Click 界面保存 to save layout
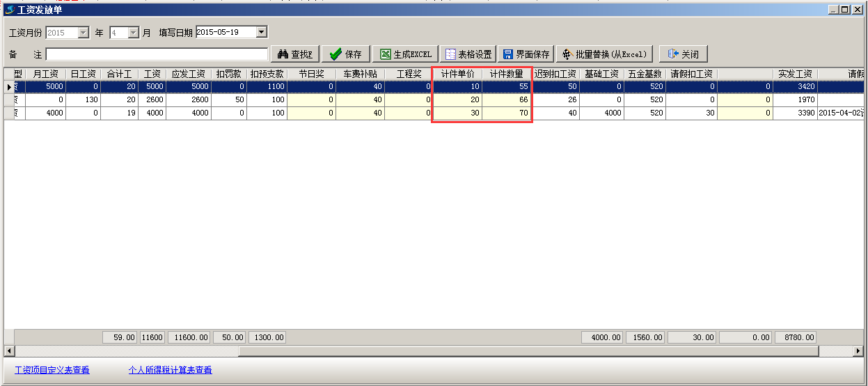This screenshot has height=386, width=868. (526, 54)
